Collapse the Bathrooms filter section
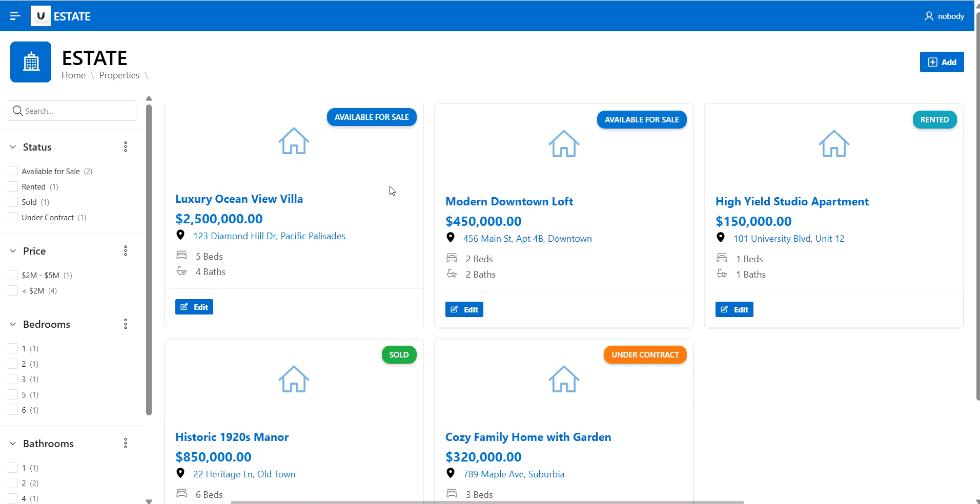This screenshot has height=504, width=980. coord(13,444)
